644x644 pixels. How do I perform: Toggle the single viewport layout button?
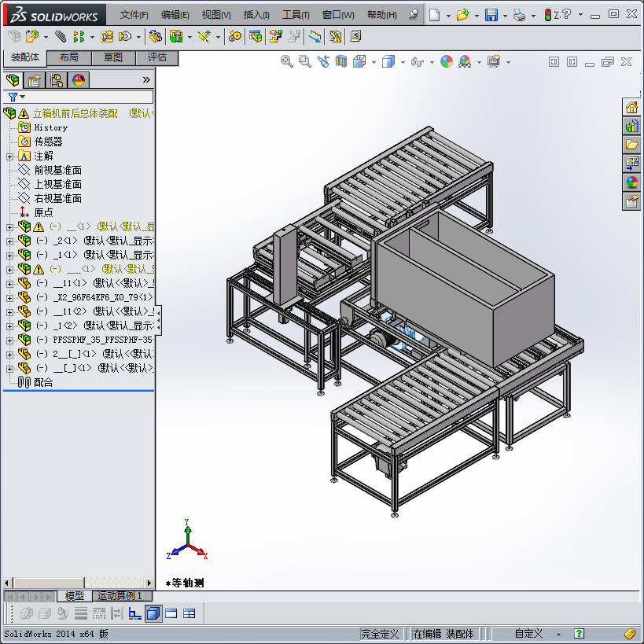(x=171, y=613)
